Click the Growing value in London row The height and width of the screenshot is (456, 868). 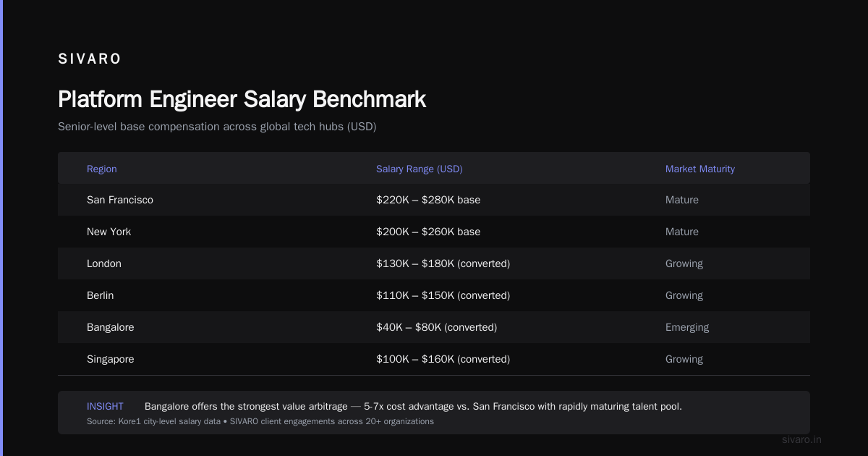click(x=684, y=263)
